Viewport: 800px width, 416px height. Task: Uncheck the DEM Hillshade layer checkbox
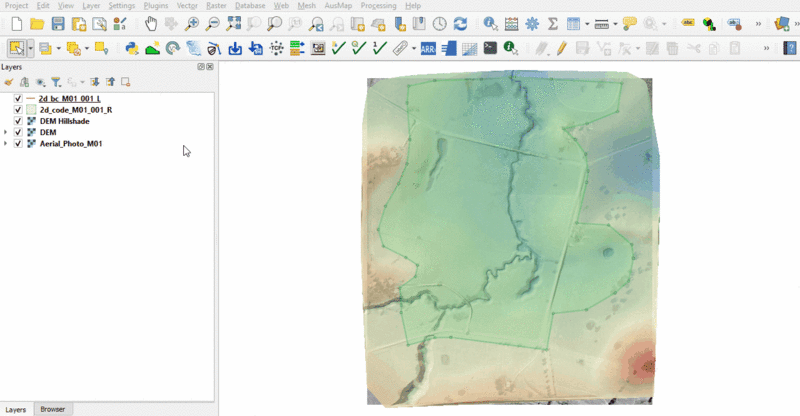(18, 121)
